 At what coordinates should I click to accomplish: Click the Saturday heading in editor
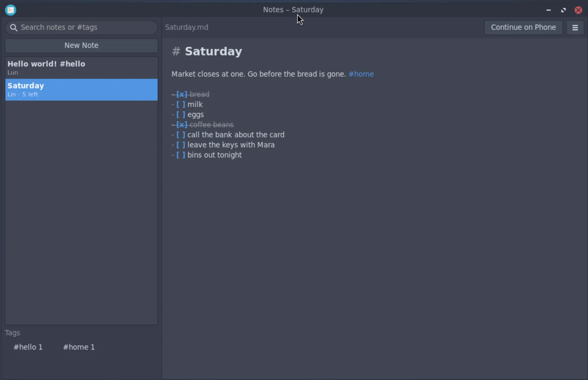coord(213,51)
